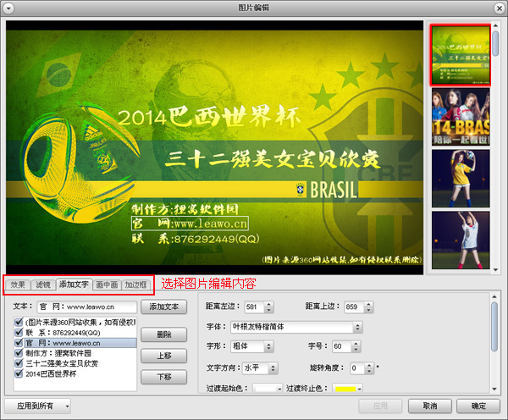Click the 文本 input field
The image size is (508, 420).
87,307
